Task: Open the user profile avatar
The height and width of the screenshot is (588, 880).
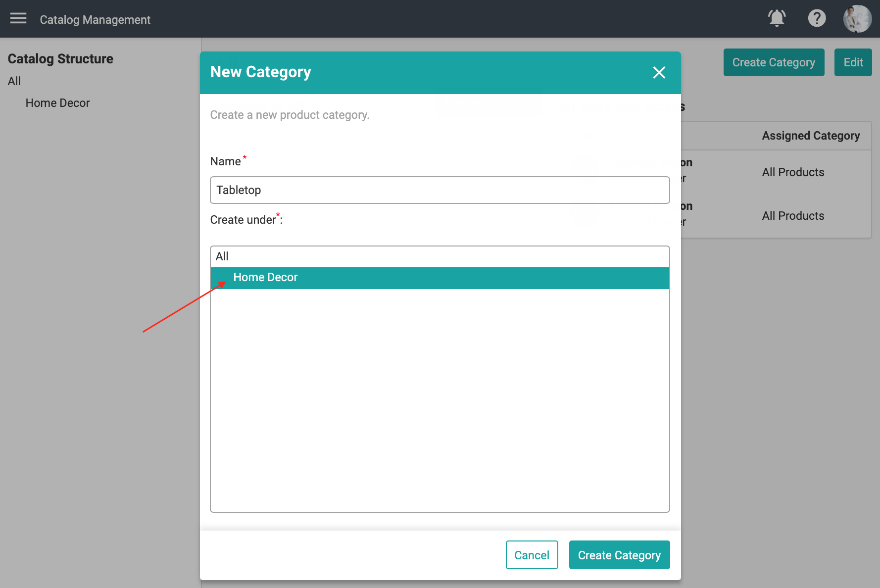Action: pyautogui.click(x=857, y=19)
